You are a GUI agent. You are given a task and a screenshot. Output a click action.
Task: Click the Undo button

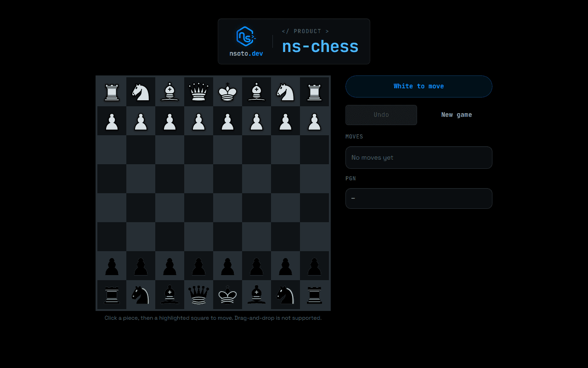coord(381,115)
